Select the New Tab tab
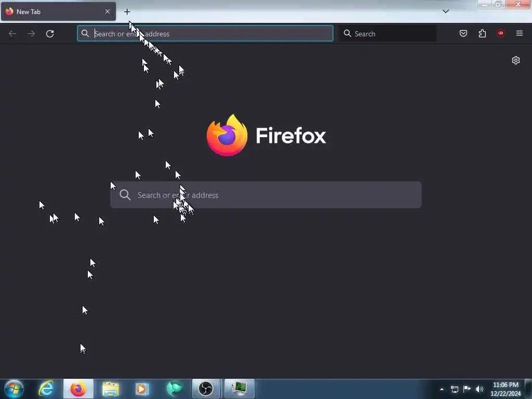The image size is (532, 399). click(x=58, y=11)
